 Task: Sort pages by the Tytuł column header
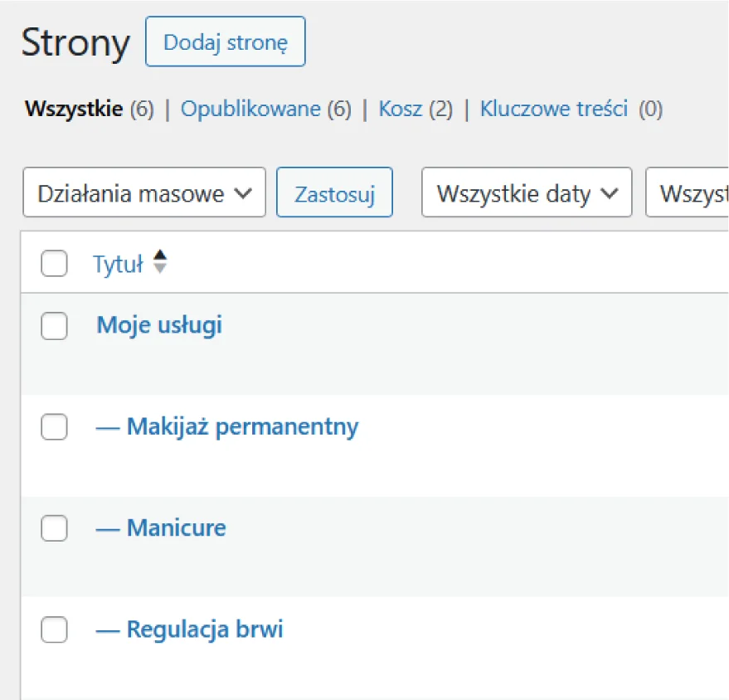(x=118, y=265)
